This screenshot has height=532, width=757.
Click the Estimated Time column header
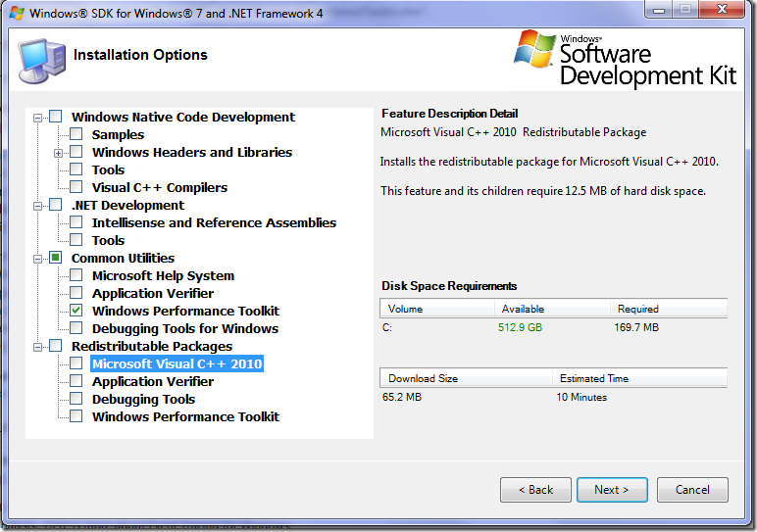639,378
